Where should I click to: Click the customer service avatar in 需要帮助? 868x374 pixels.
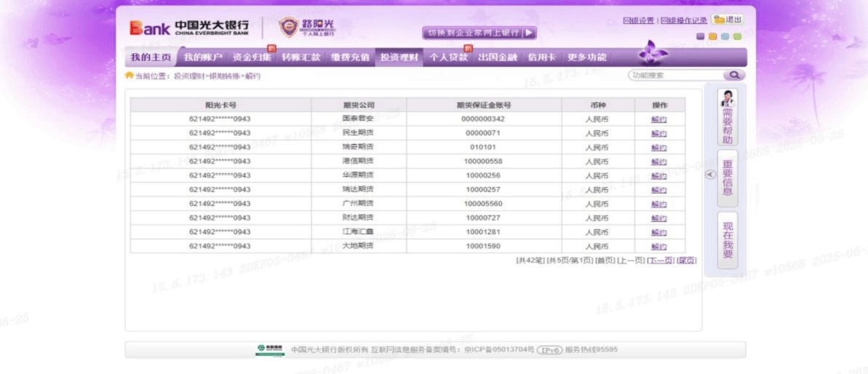pyautogui.click(x=727, y=98)
